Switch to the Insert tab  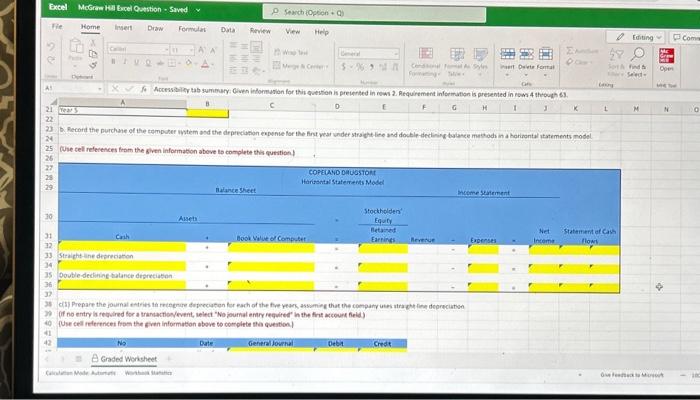pos(123,28)
